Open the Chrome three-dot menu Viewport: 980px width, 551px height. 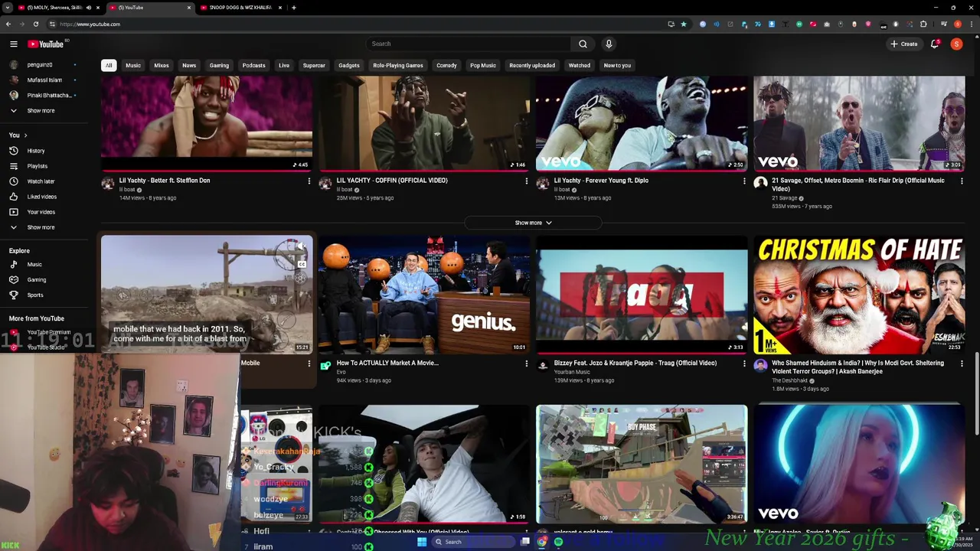pyautogui.click(x=972, y=24)
